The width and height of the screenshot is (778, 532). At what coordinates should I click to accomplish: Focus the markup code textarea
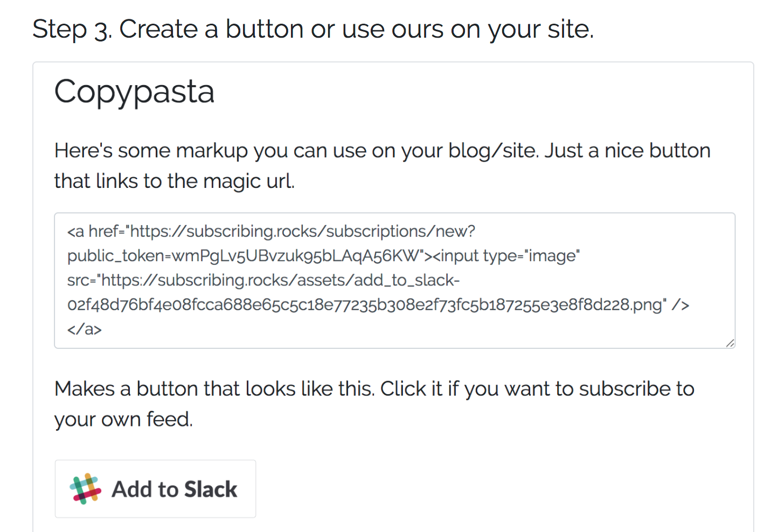point(394,281)
